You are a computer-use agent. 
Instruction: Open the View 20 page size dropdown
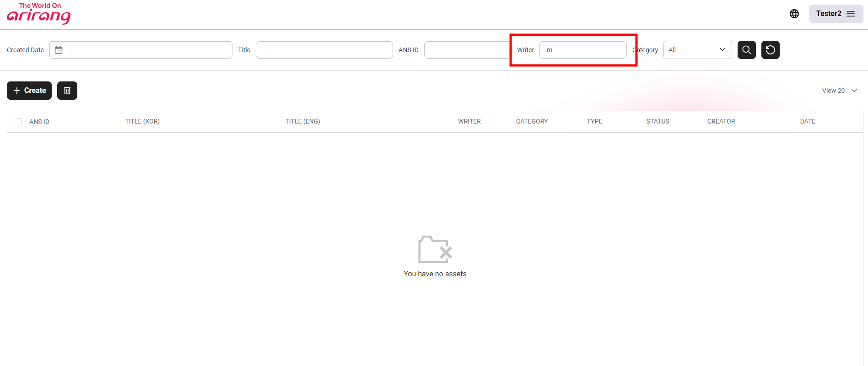tap(839, 91)
